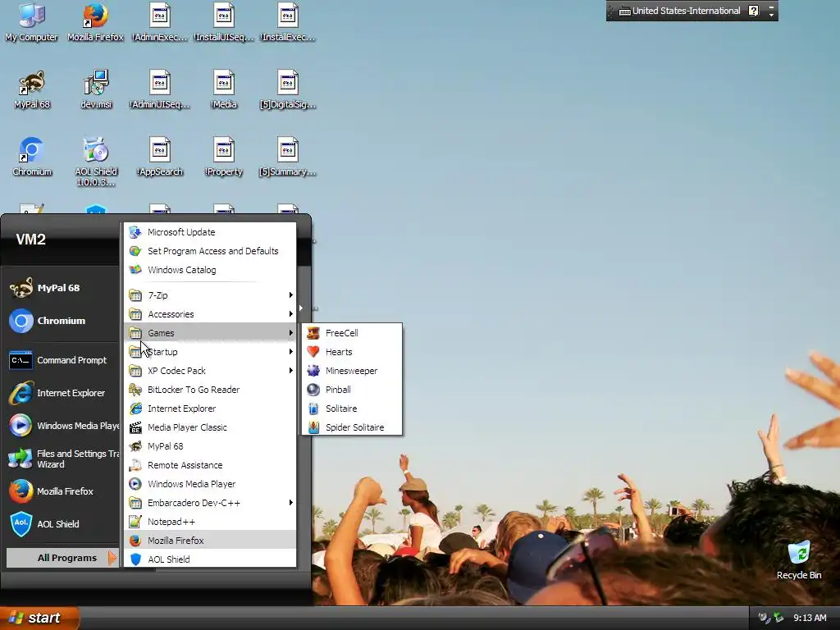The width and height of the screenshot is (840, 630).
Task: Launch MyPal 68 from All Programs list
Action: point(210,445)
